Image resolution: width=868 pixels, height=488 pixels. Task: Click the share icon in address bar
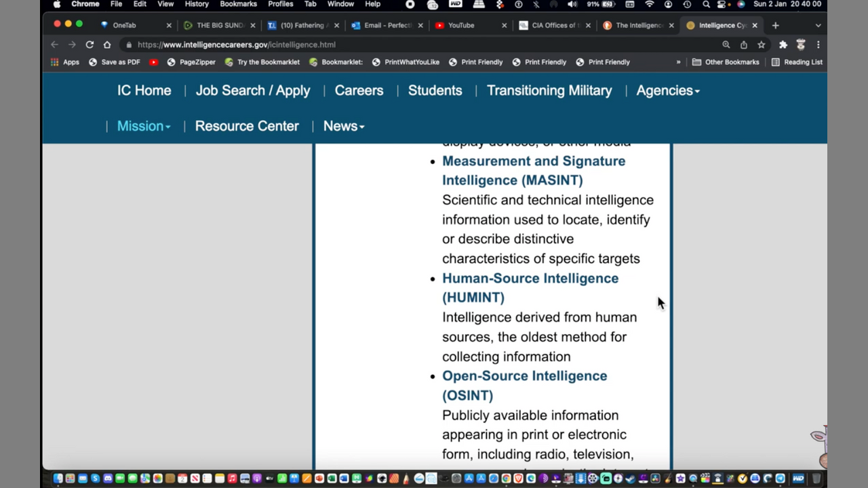click(x=744, y=45)
